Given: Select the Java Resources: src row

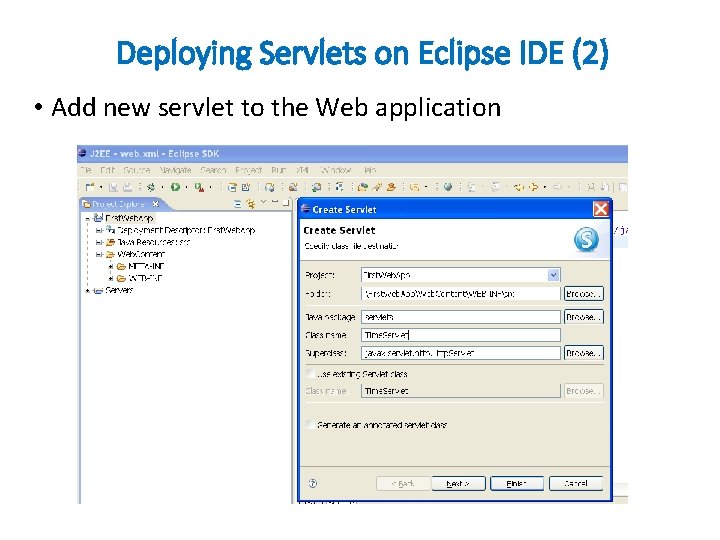Looking at the screenshot, I should point(153,242).
